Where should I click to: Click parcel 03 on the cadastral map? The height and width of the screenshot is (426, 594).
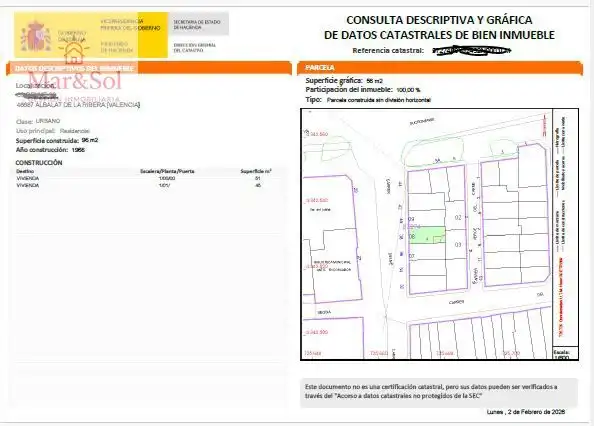(458, 245)
